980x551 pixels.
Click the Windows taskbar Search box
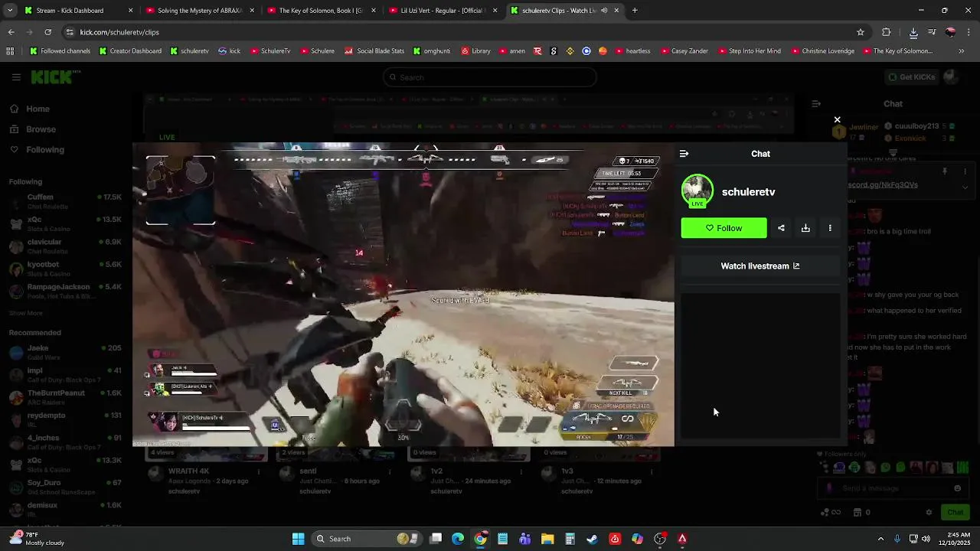click(367, 539)
